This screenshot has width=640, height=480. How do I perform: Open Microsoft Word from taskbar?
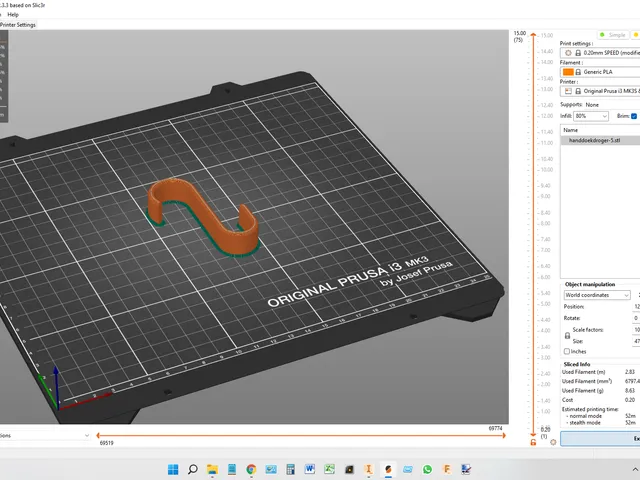pos(310,469)
